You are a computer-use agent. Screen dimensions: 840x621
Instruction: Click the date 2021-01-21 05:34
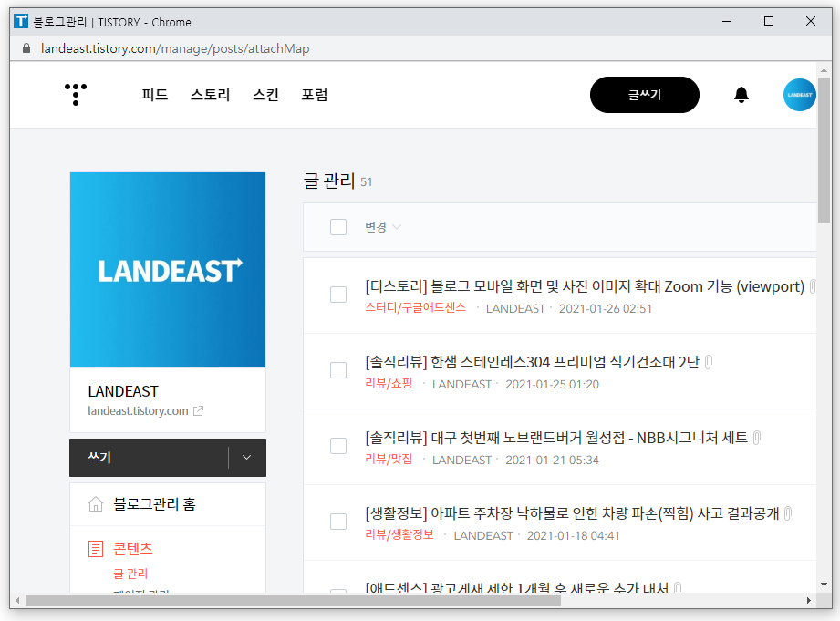pyautogui.click(x=552, y=460)
